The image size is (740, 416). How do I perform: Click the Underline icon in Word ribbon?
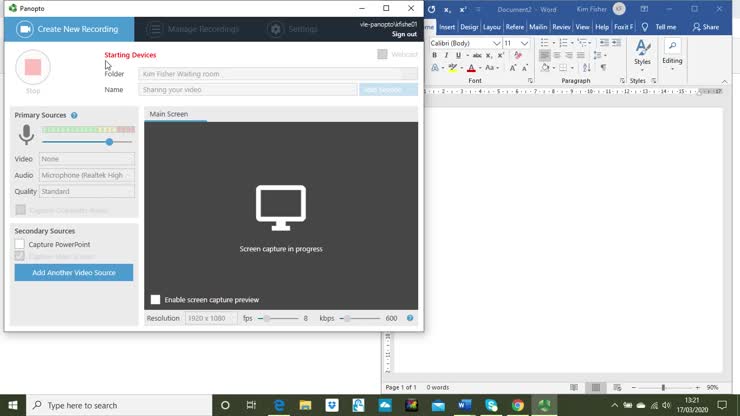coord(457,56)
